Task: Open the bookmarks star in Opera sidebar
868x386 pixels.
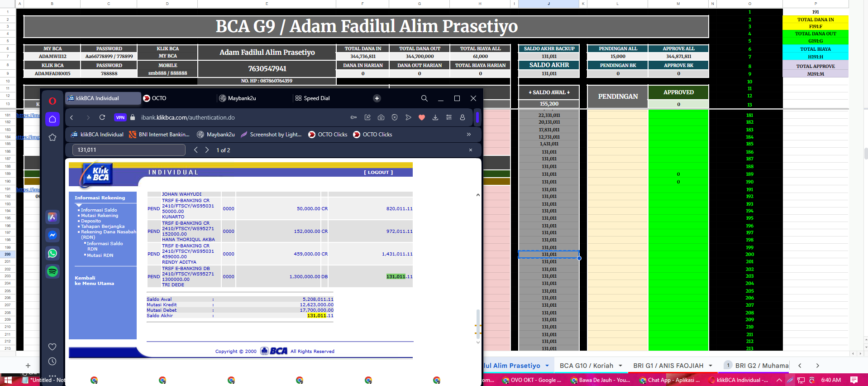Action: pyautogui.click(x=52, y=137)
